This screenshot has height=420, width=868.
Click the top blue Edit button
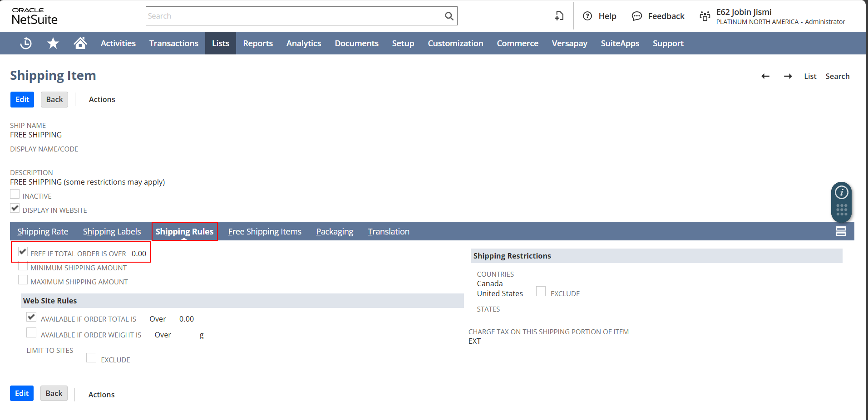click(x=22, y=99)
